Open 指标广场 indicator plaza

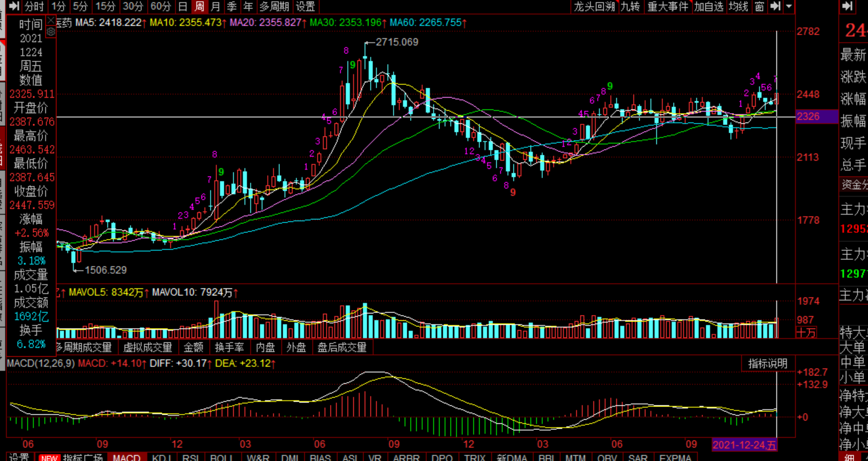coord(82,457)
